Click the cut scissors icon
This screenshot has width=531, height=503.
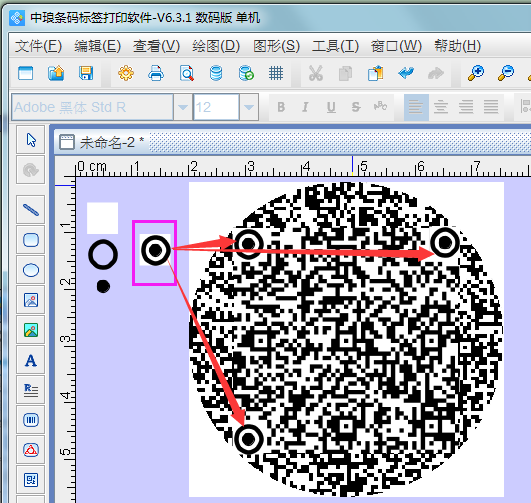[x=316, y=73]
